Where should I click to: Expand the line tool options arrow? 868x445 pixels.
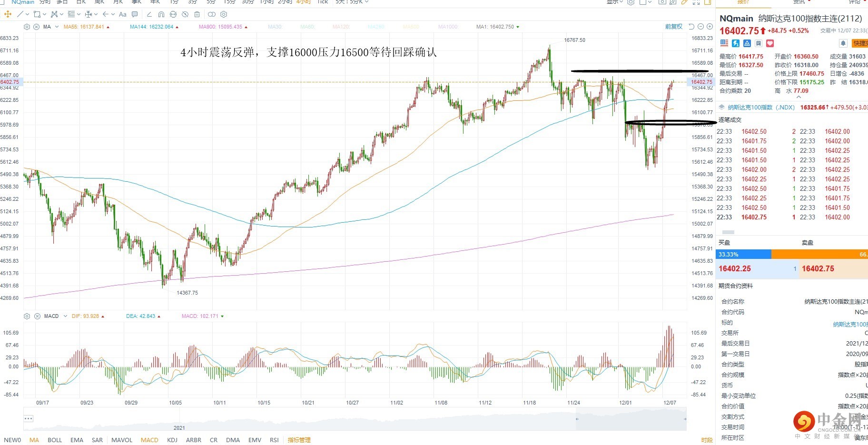pos(28,14)
